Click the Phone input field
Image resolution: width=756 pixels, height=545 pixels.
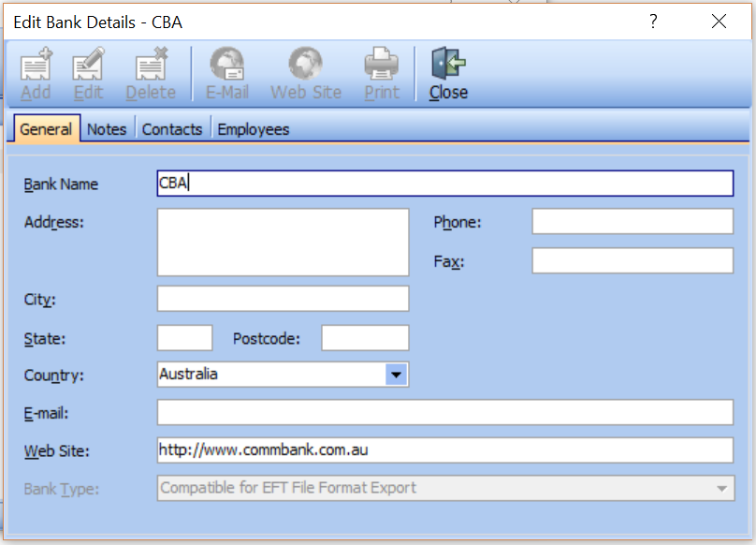point(632,222)
